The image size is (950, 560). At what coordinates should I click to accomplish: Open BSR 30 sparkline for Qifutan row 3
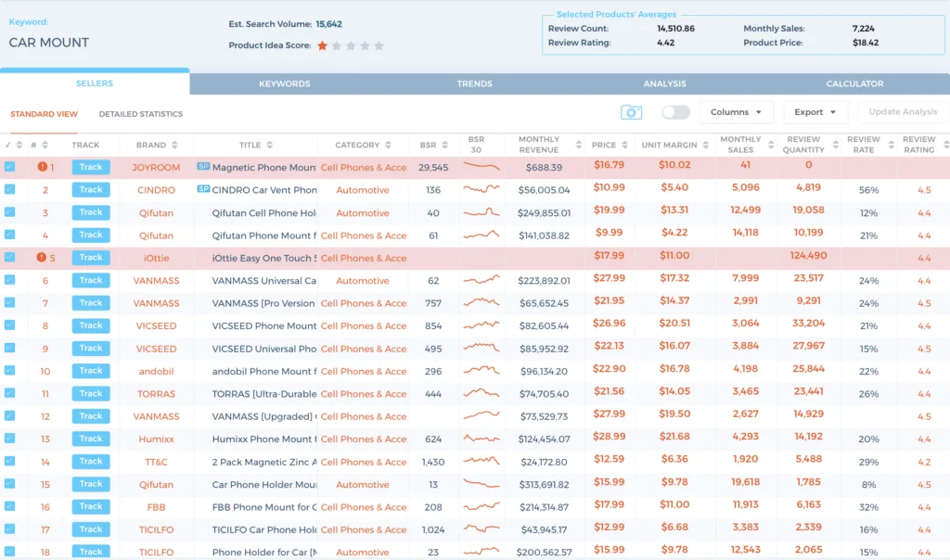click(x=481, y=212)
